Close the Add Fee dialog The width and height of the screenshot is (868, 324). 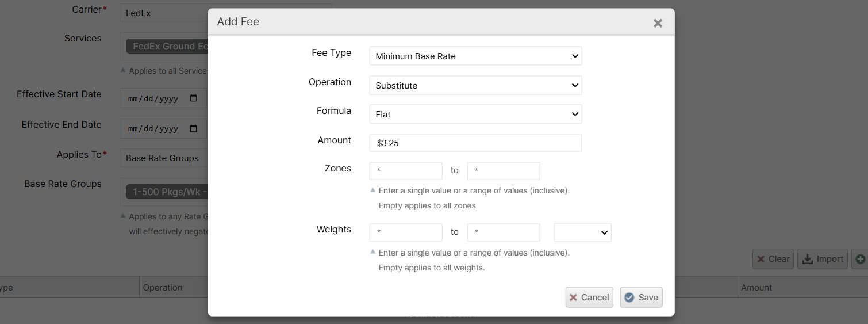(x=658, y=23)
